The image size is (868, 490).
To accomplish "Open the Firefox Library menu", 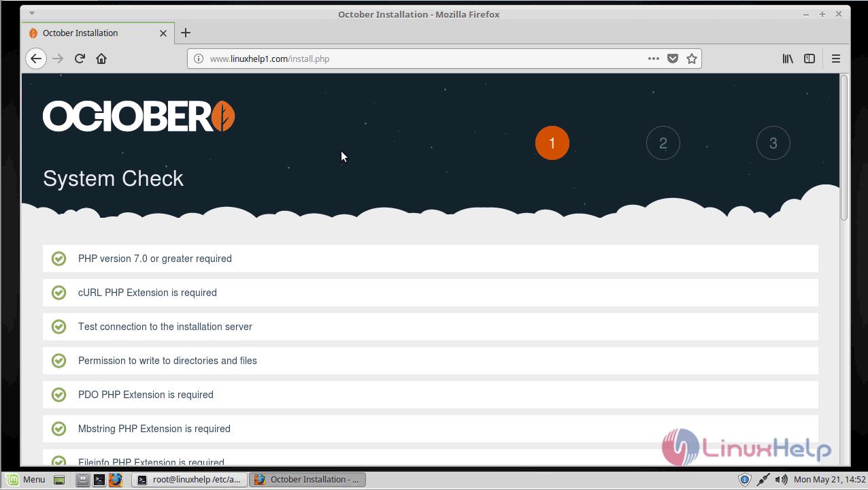I will (x=788, y=59).
